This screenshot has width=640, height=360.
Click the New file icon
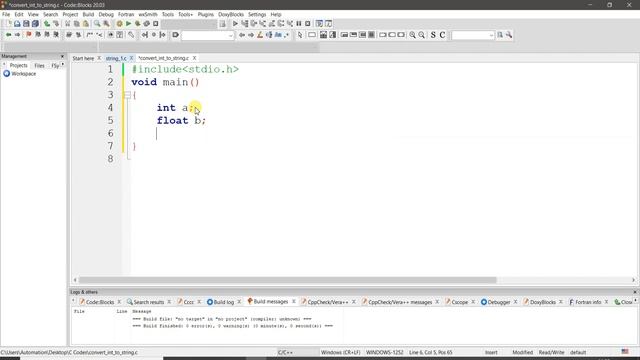click(8, 24)
